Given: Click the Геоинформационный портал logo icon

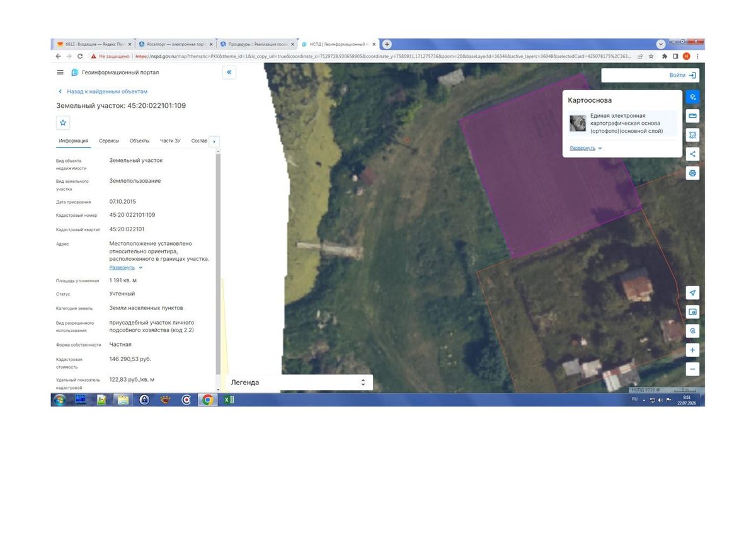Looking at the screenshot, I should [75, 72].
